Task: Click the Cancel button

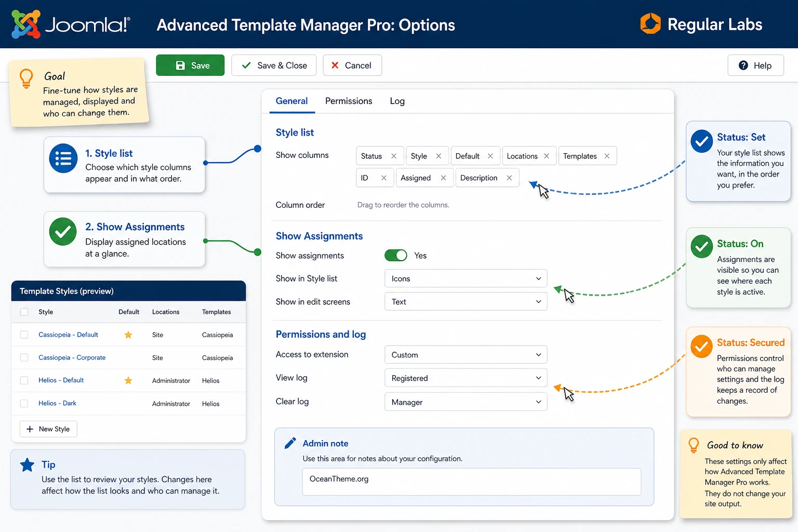Action: coord(352,65)
